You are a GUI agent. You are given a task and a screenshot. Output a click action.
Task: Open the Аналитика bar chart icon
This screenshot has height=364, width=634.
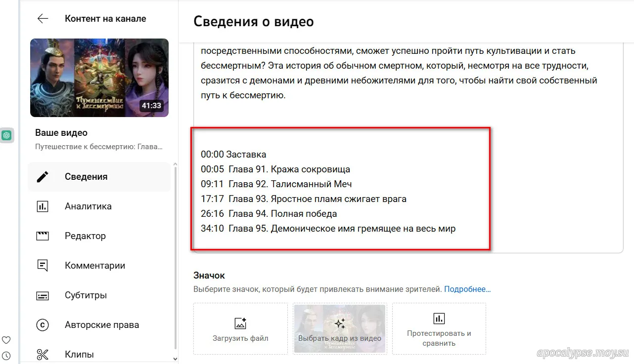tap(43, 206)
